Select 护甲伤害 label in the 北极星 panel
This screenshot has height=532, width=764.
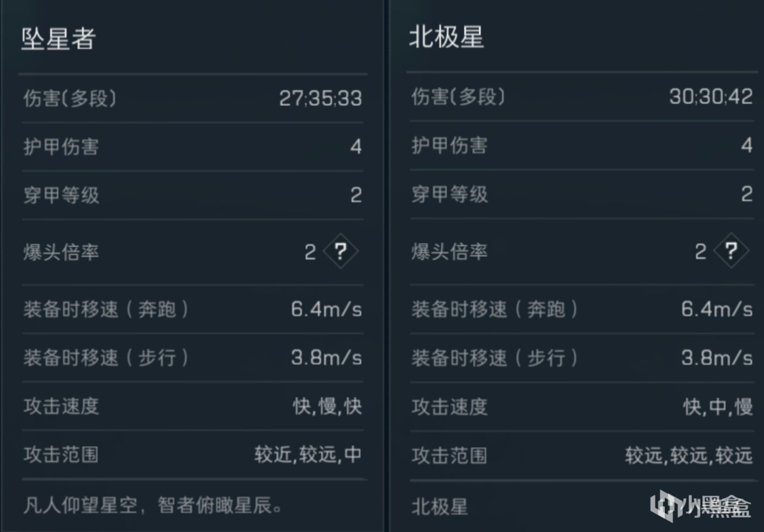click(x=449, y=145)
